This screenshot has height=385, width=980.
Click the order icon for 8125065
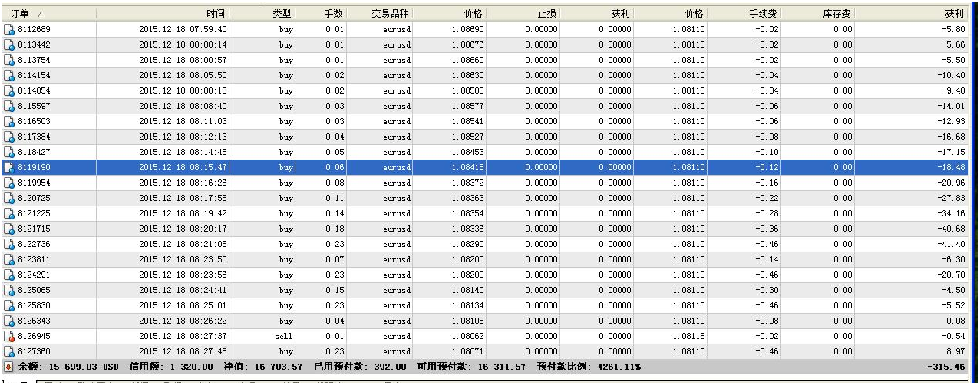[x=9, y=290]
